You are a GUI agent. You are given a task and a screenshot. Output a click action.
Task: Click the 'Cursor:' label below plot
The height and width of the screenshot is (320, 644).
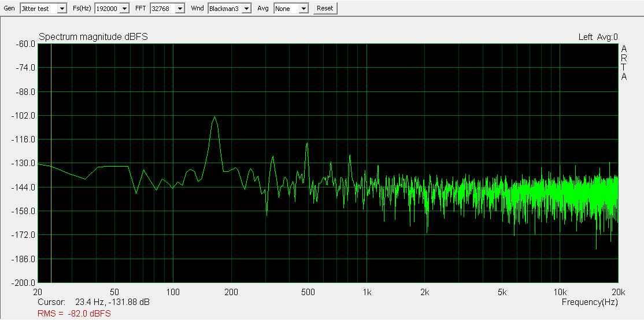coord(51,302)
